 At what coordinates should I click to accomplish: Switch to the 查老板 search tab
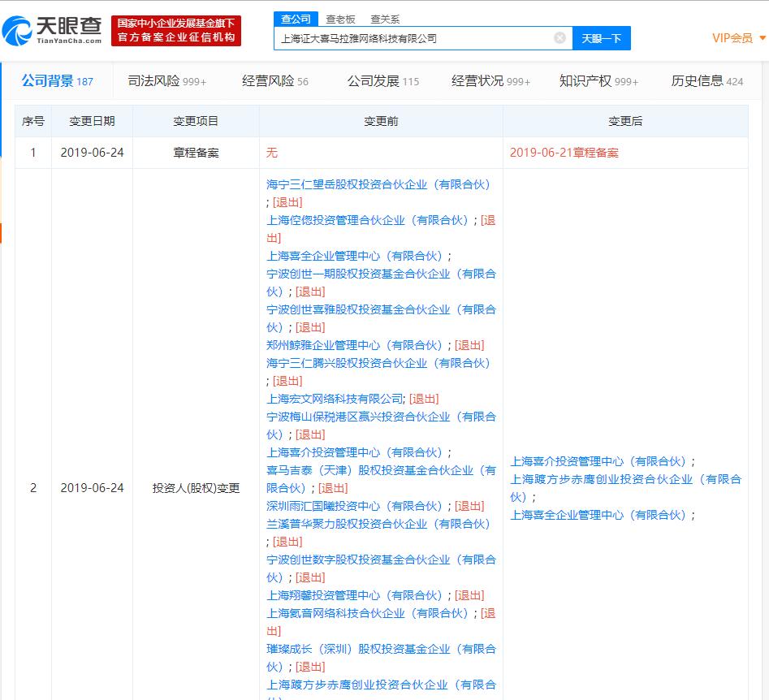(x=340, y=19)
